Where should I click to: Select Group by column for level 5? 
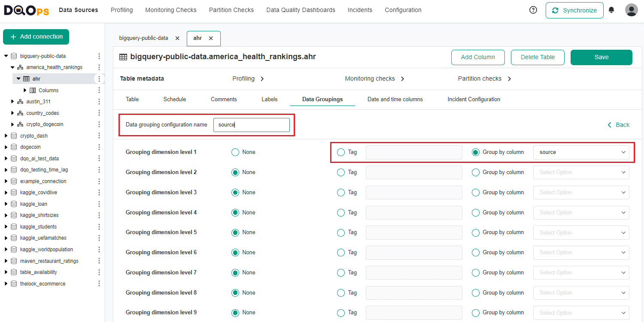pos(476,232)
